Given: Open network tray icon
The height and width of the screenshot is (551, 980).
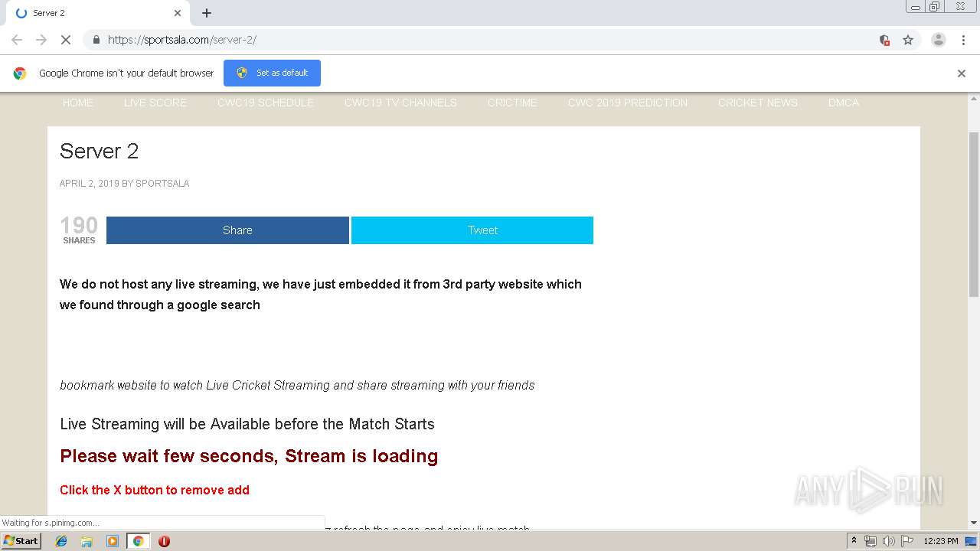Looking at the screenshot, I should pos(871,541).
